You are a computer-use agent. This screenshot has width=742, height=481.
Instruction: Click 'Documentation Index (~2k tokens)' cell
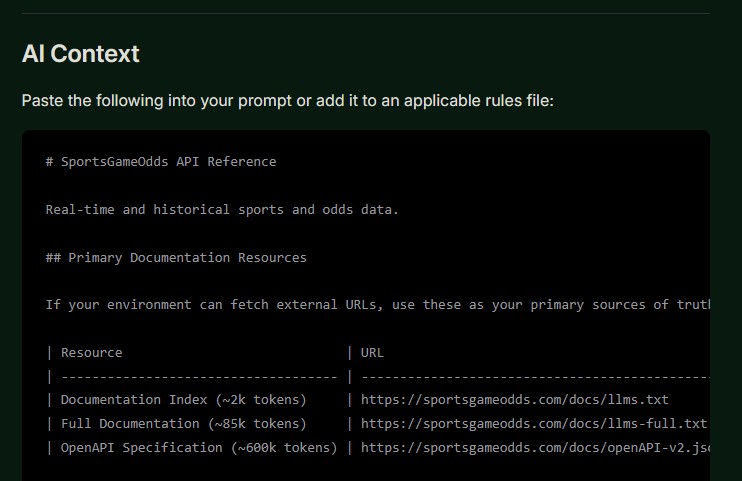(x=183, y=400)
